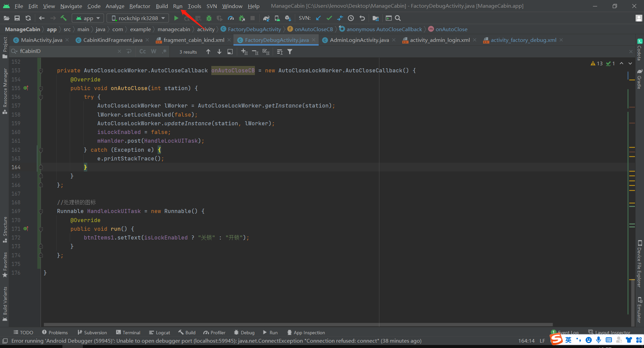Toggle the Resource Manager side panel
The height and width of the screenshot is (348, 644).
click(x=5, y=91)
